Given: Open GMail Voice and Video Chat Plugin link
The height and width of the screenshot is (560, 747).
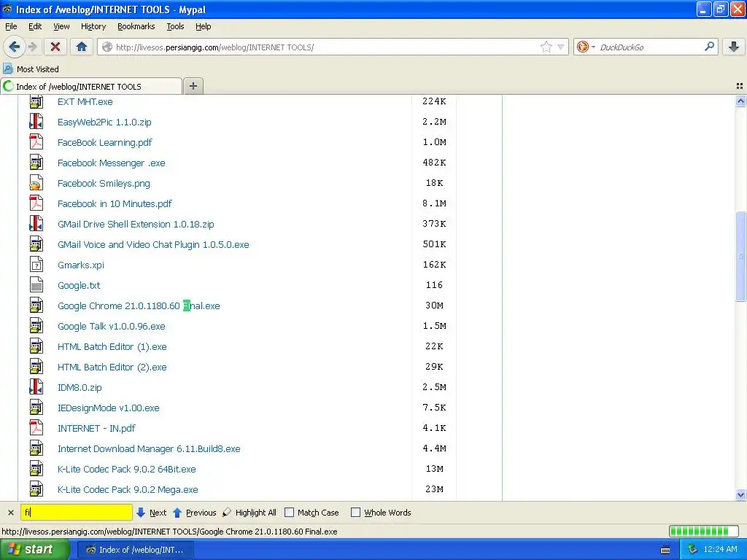Looking at the screenshot, I should point(153,244).
